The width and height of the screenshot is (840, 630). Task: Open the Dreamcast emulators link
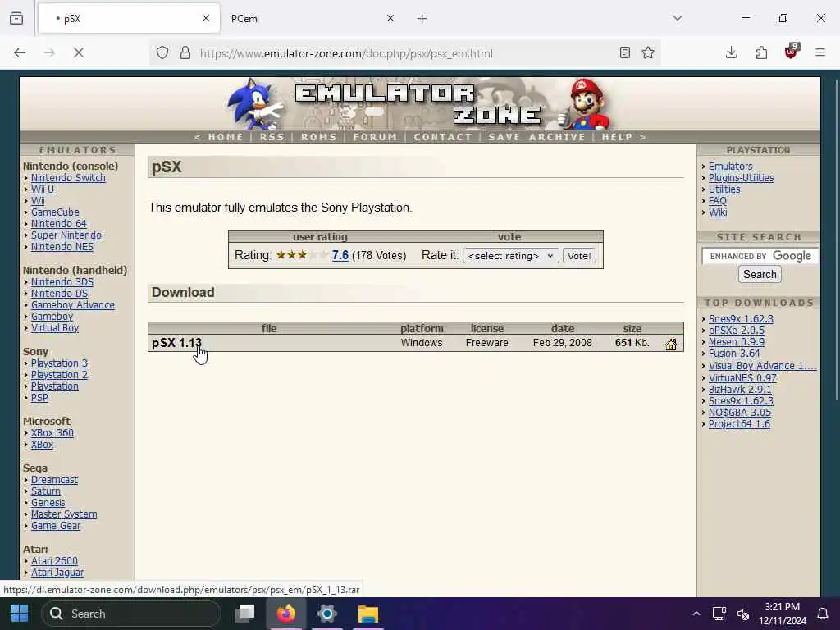pos(54,480)
